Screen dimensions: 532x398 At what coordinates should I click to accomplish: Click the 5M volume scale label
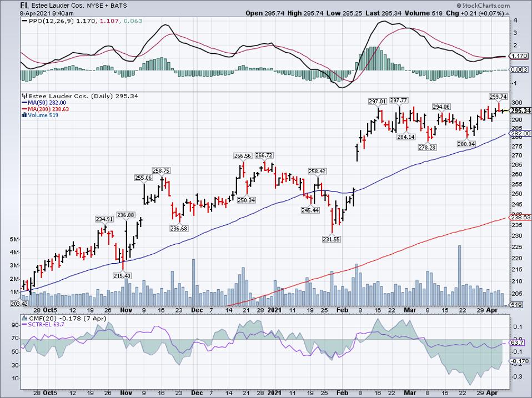click(14, 239)
